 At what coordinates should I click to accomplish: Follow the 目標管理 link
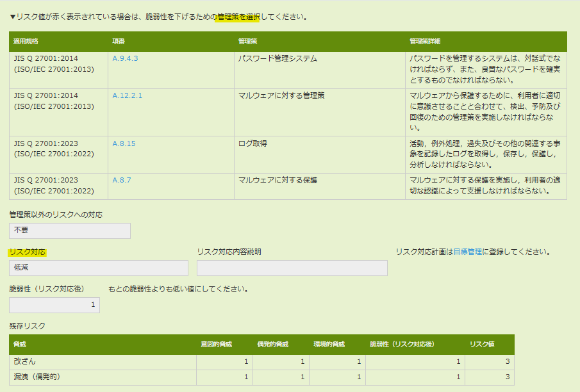coord(467,252)
